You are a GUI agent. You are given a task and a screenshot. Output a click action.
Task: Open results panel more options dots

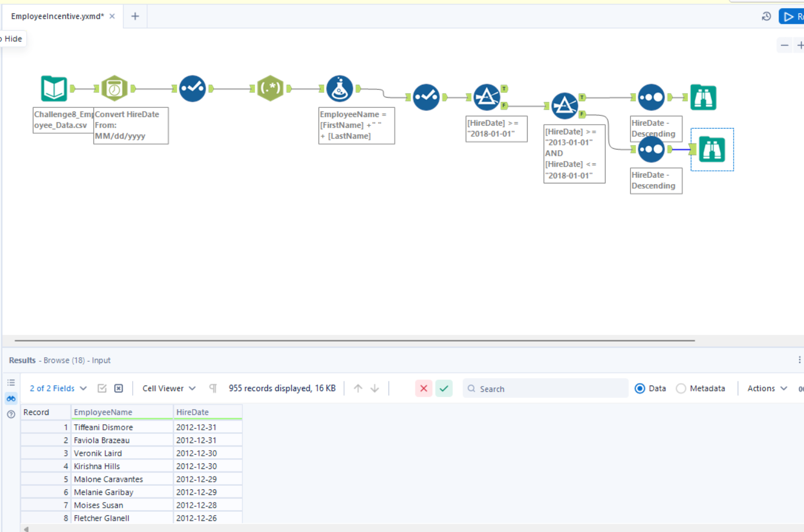point(799,360)
